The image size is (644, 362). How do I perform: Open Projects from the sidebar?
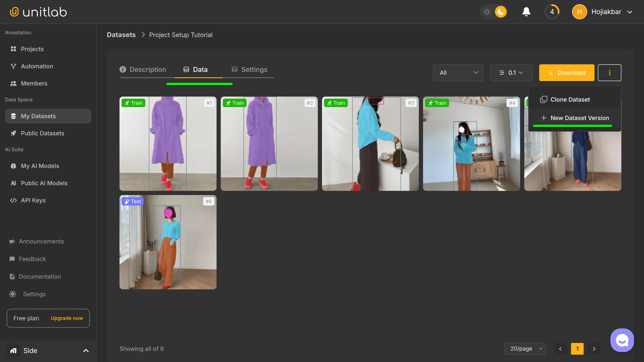pos(32,49)
